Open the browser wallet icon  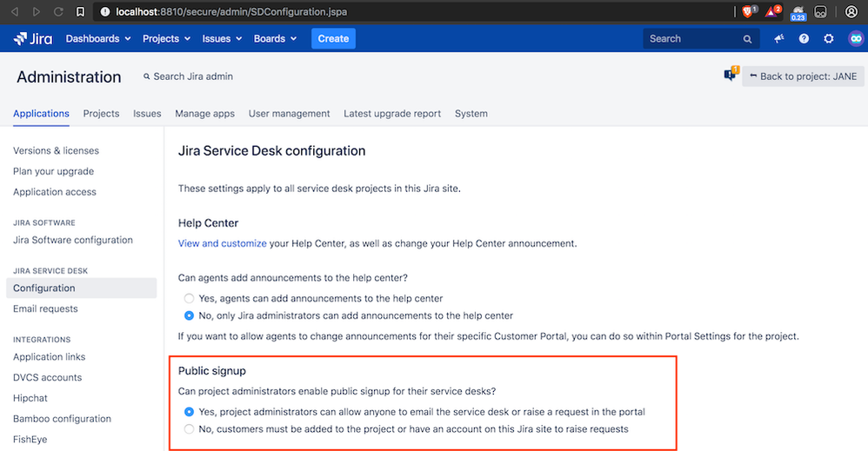[820, 11]
